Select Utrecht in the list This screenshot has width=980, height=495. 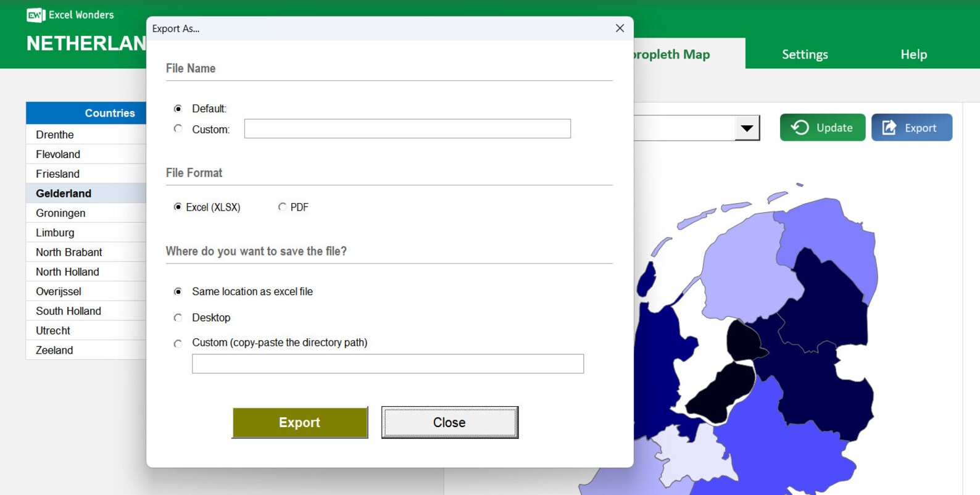(x=86, y=331)
